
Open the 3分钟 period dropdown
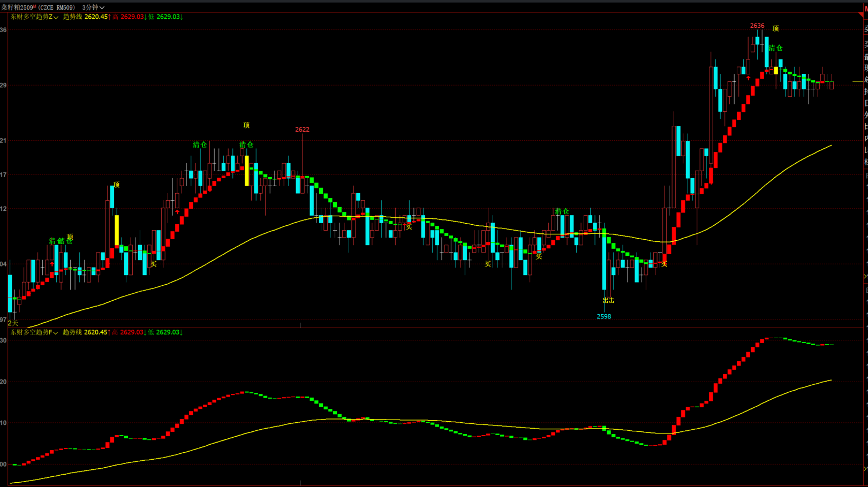coord(93,7)
